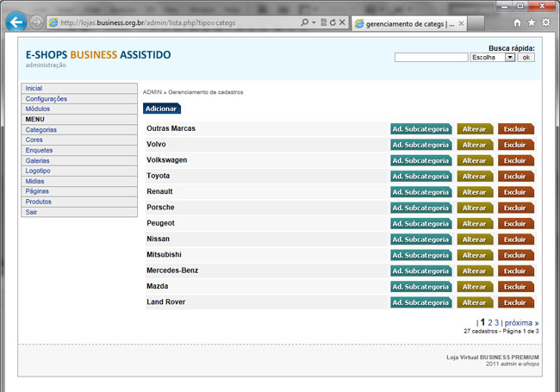This screenshot has height=392, width=560.
Task: Click Excluir for Renault
Action: click(x=515, y=192)
